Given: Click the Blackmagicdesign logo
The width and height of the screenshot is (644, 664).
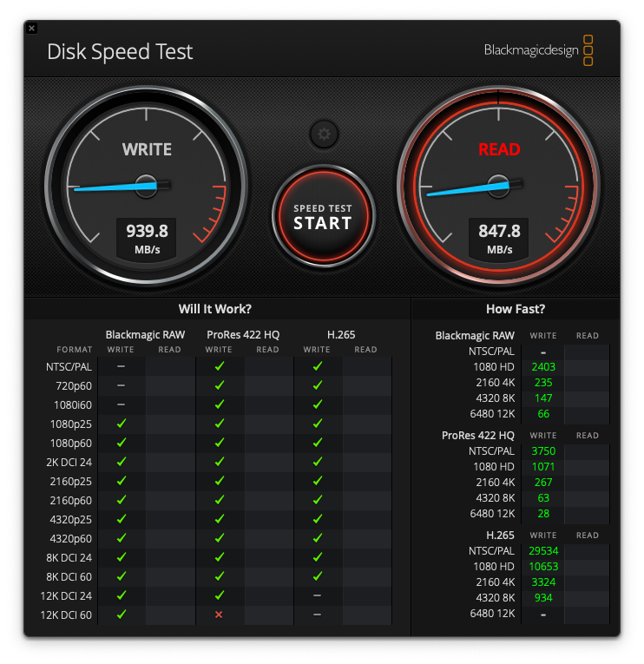Looking at the screenshot, I should [x=538, y=50].
